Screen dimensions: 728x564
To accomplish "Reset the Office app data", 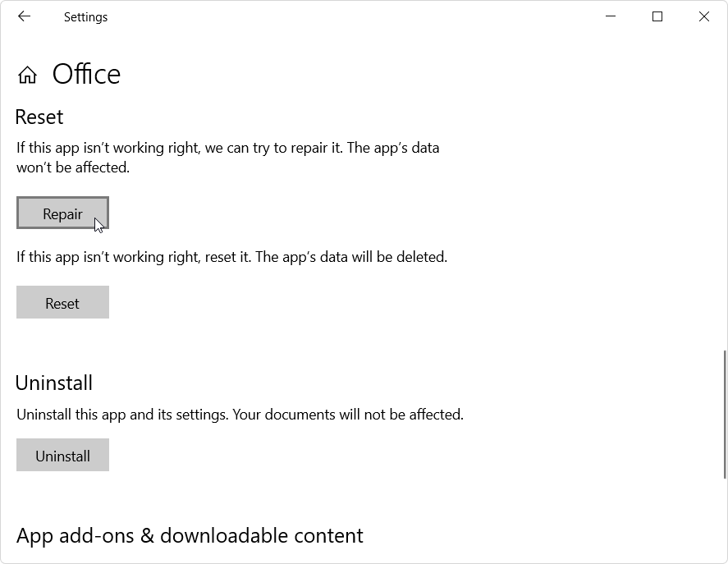I will point(62,302).
